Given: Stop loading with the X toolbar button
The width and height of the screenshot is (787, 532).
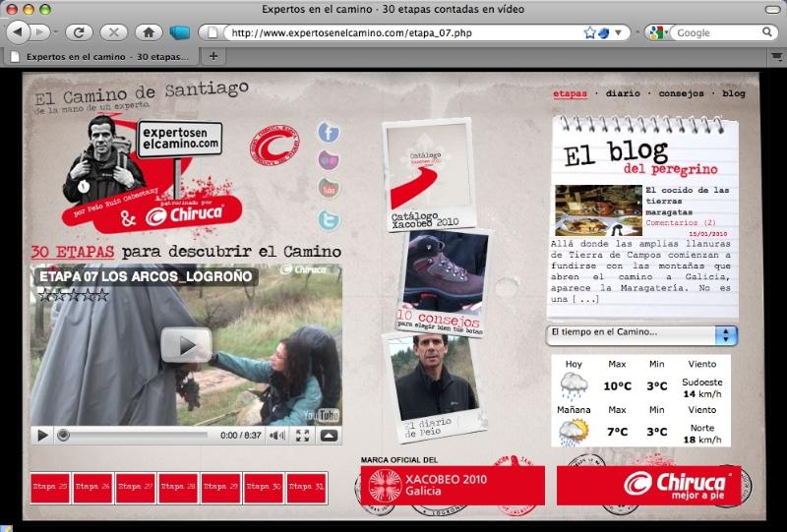Looking at the screenshot, I should pyautogui.click(x=113, y=32).
